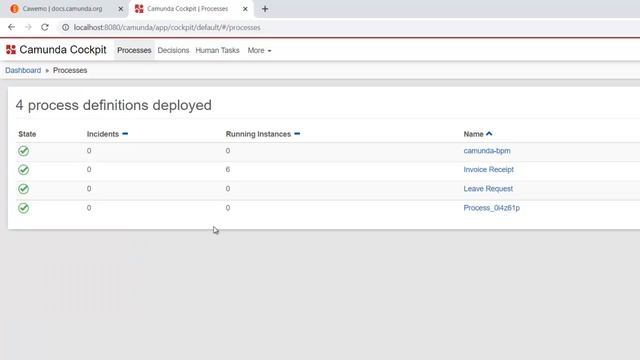Go back using browser back arrow

(11, 27)
